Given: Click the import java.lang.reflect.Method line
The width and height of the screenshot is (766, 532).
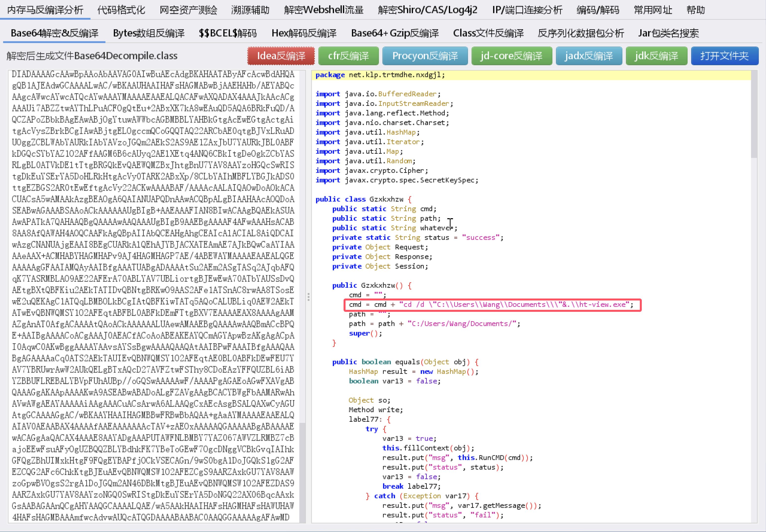Looking at the screenshot, I should 382,113.
